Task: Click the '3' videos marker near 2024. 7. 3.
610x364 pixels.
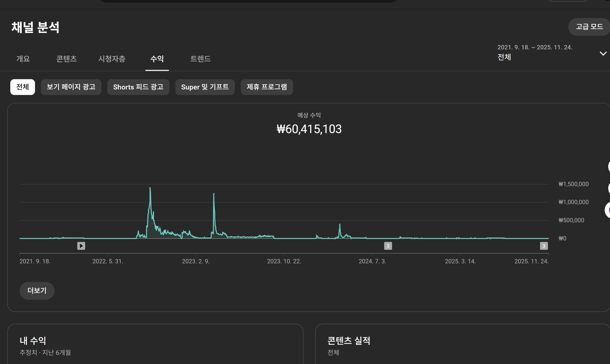Action: tap(388, 246)
